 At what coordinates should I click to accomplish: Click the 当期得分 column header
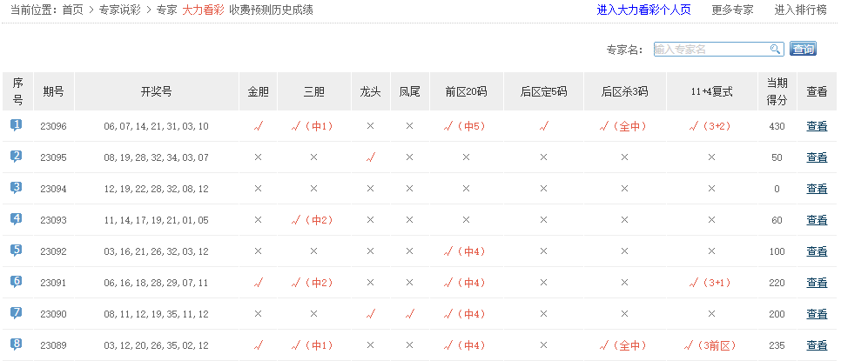[x=777, y=90]
